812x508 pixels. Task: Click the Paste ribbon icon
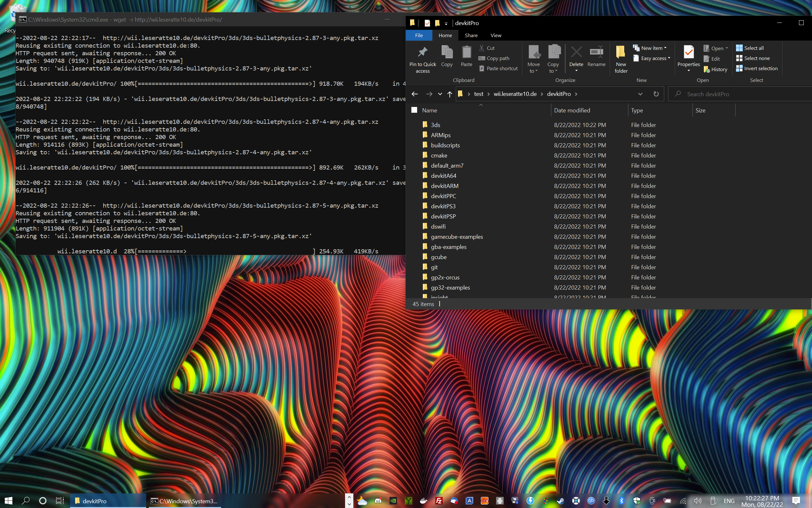[x=466, y=52]
